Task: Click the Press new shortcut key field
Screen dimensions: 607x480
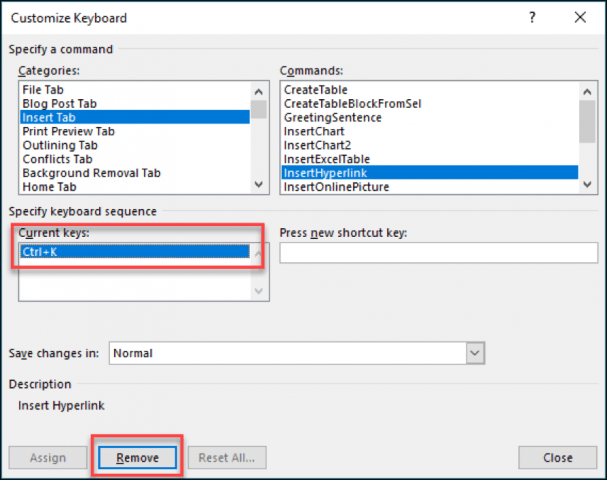Action: pyautogui.click(x=439, y=253)
